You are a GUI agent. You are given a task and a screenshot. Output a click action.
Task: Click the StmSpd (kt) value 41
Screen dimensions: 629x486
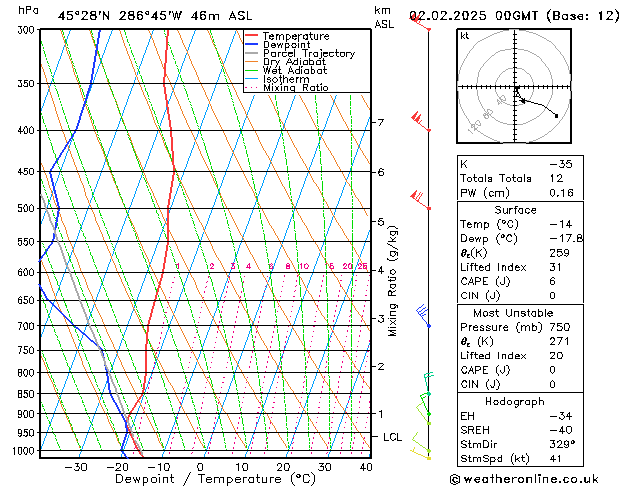pos(555,459)
